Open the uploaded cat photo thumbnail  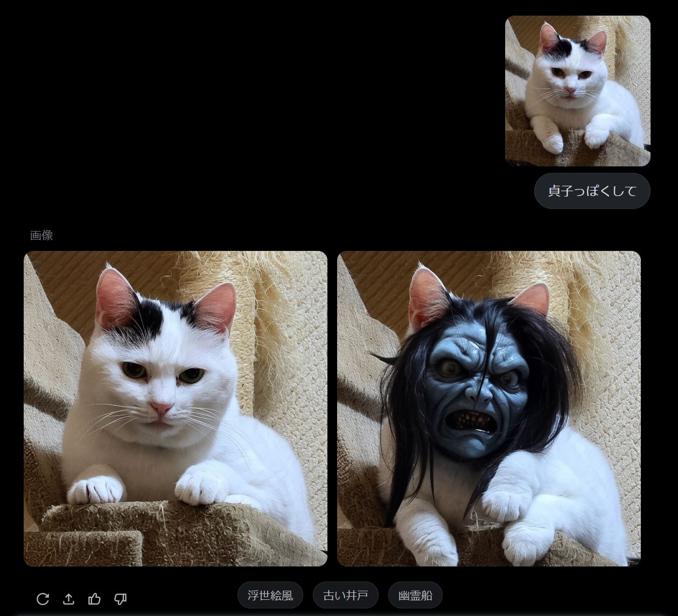(x=578, y=91)
